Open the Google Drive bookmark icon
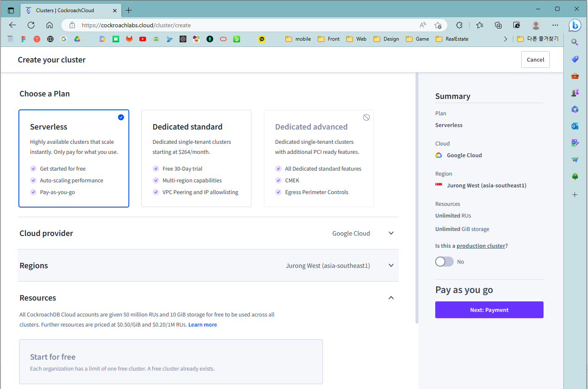 [x=77, y=39]
